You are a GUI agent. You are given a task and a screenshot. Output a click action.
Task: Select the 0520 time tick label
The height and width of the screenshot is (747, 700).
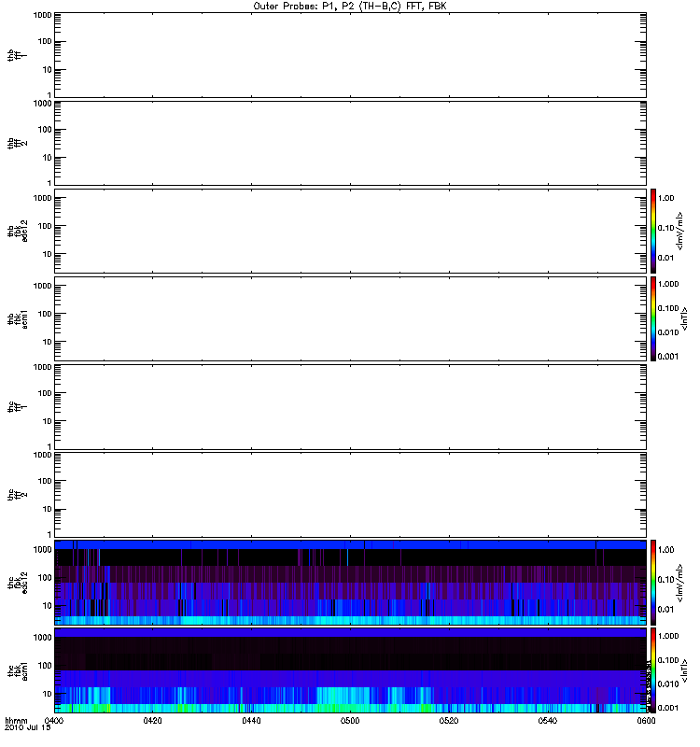pos(449,721)
